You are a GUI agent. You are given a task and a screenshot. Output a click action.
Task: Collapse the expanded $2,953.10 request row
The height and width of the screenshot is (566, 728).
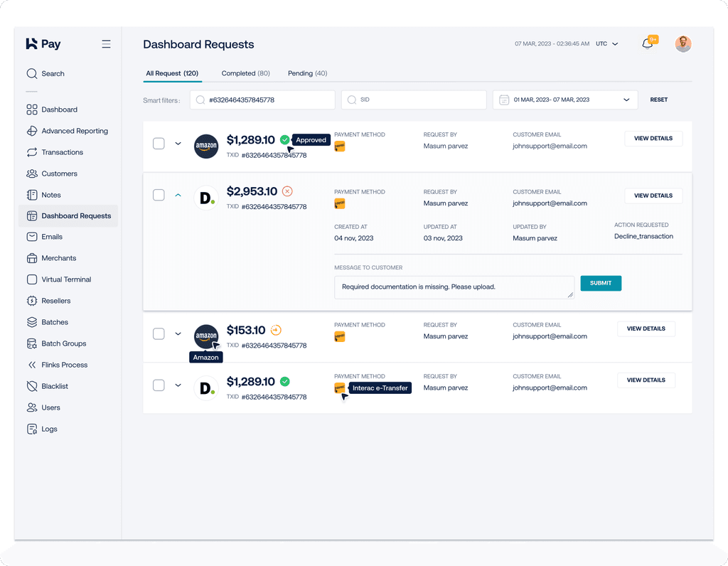click(178, 195)
